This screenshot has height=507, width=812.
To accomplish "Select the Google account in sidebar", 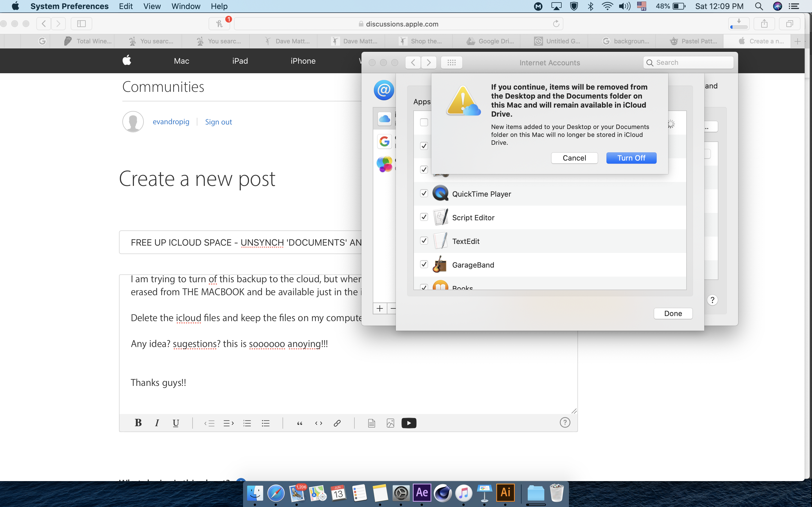I will (385, 141).
